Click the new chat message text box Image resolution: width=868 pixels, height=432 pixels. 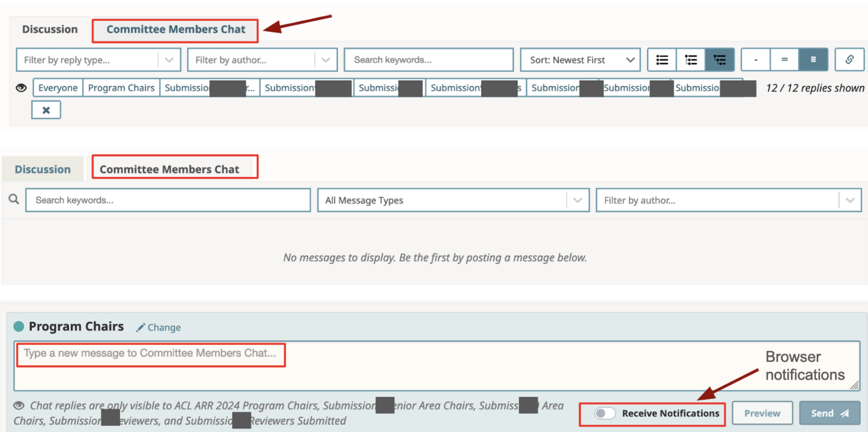pyautogui.click(x=437, y=366)
